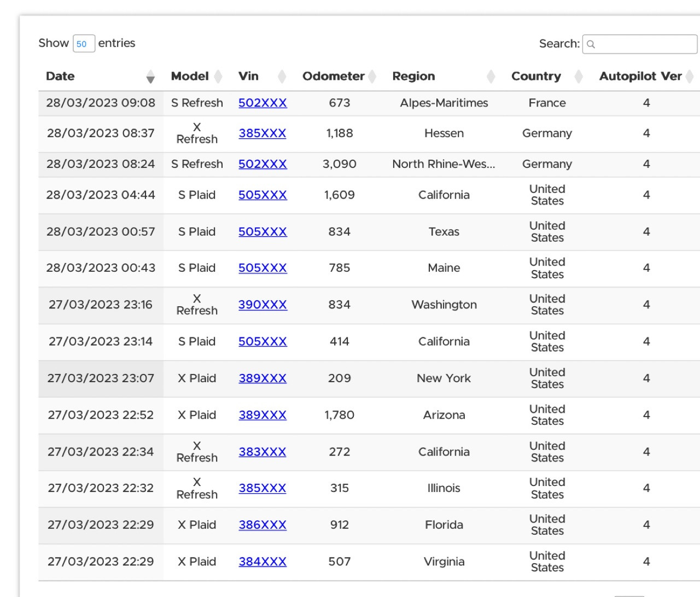Select date cell 27/03/2023 22:52

coord(101,415)
